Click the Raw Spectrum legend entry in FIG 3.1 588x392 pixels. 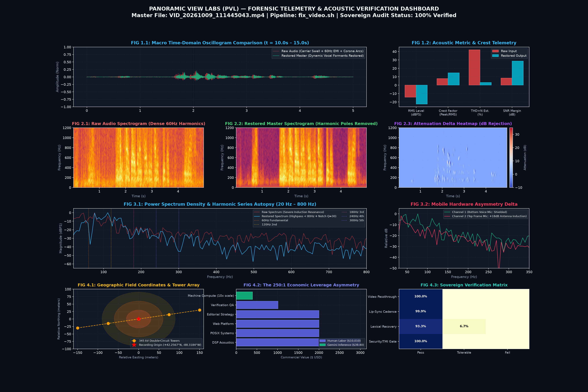click(289, 212)
